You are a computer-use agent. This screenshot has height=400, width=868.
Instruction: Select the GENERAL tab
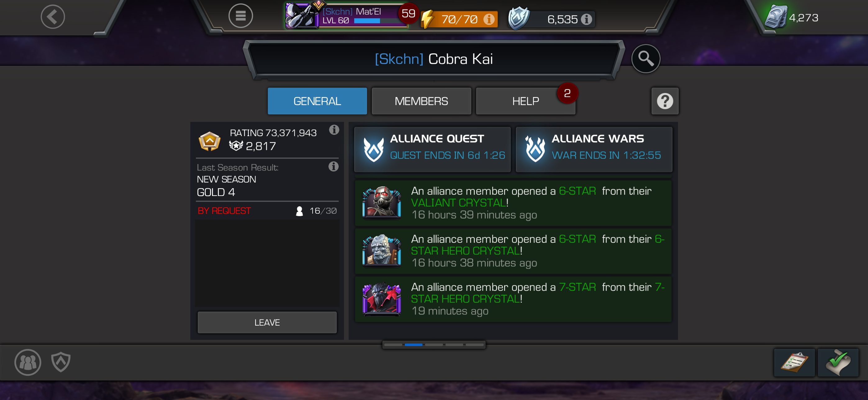tap(317, 101)
